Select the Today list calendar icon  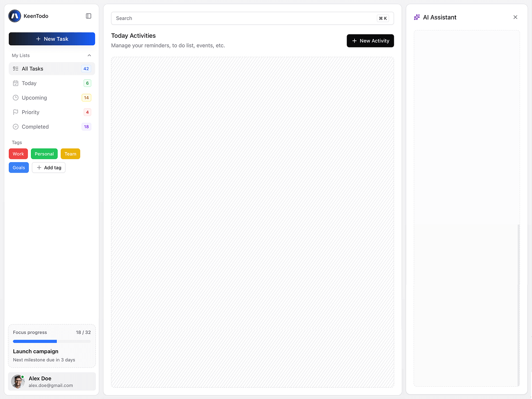pyautogui.click(x=16, y=83)
